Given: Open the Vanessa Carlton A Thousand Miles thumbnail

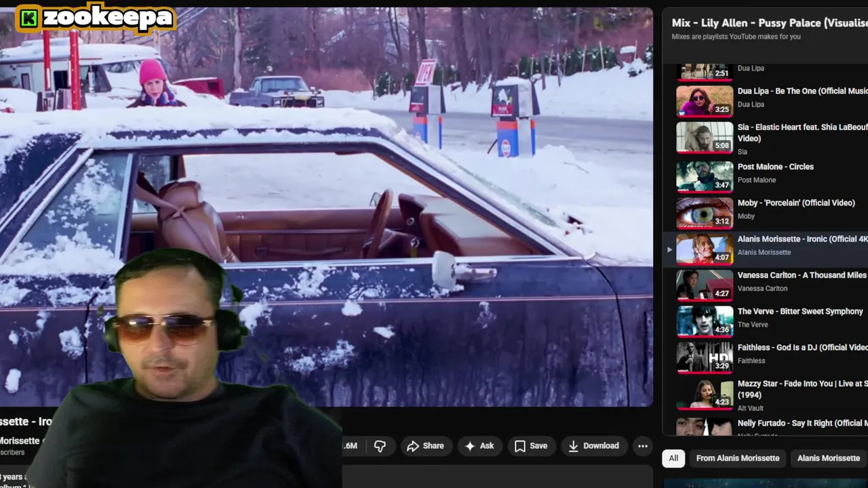Looking at the screenshot, I should pyautogui.click(x=705, y=285).
